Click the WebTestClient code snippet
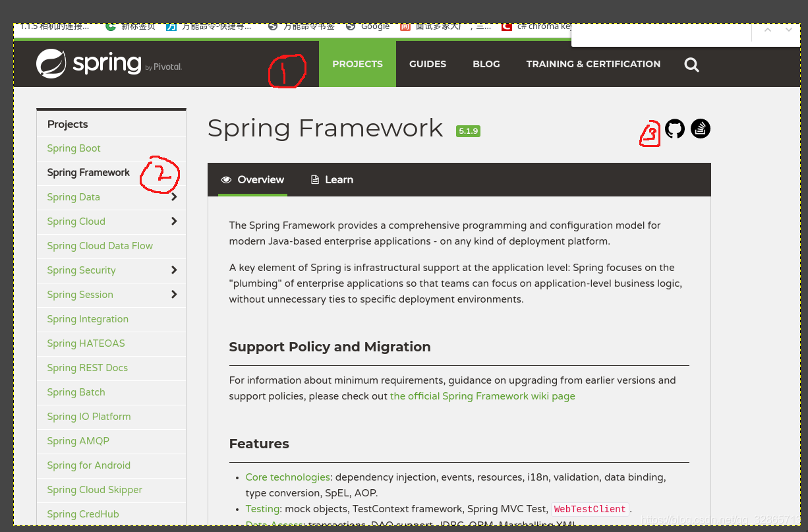The width and height of the screenshot is (808, 532). click(x=590, y=509)
